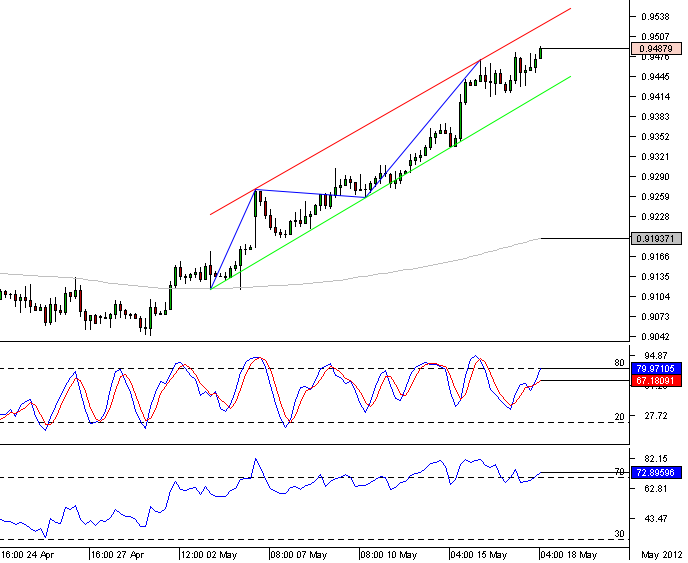Click the 43.47 RSI scale value
688x563 pixels.
tap(656, 519)
